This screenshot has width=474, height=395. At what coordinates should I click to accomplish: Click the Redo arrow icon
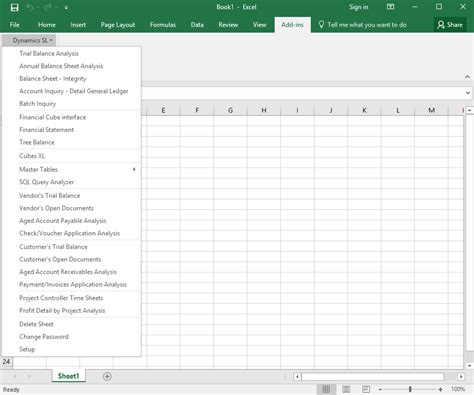(48, 7)
